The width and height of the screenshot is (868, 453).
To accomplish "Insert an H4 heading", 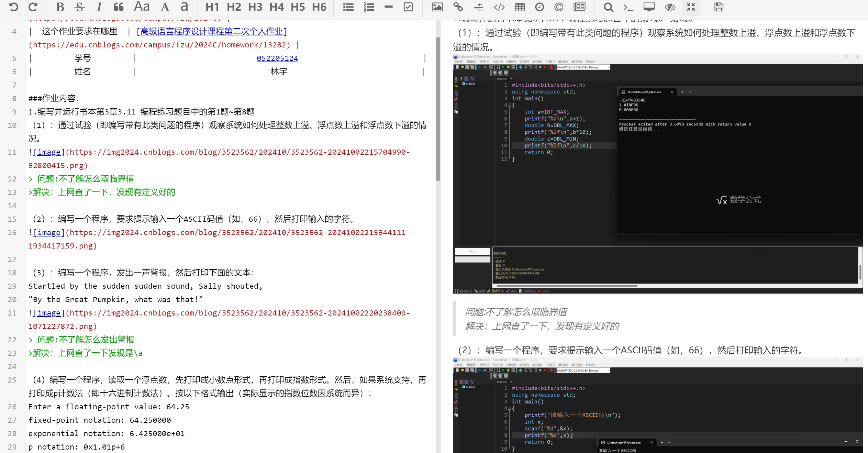I will click(x=276, y=7).
